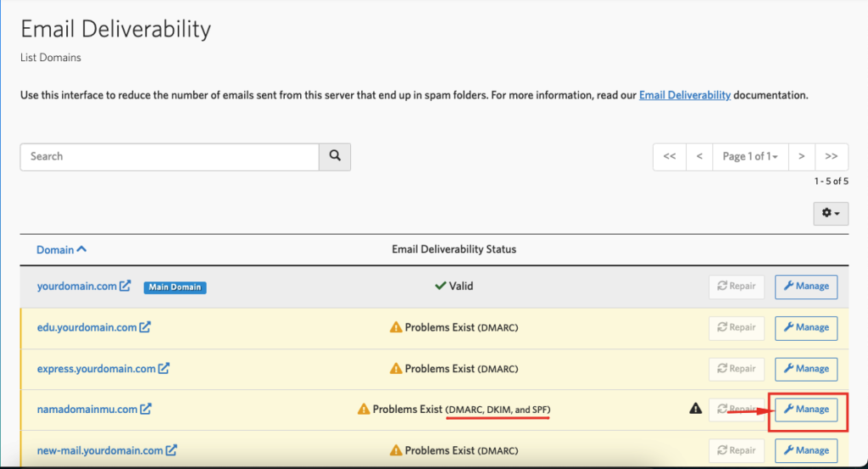Open the gear settings dropdown
Viewport: 868px width, 469px height.
(x=831, y=213)
